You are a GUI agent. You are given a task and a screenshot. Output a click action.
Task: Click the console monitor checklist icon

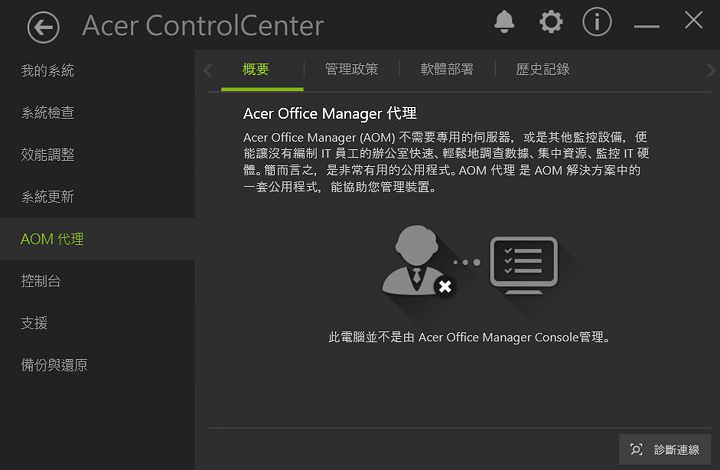523,263
